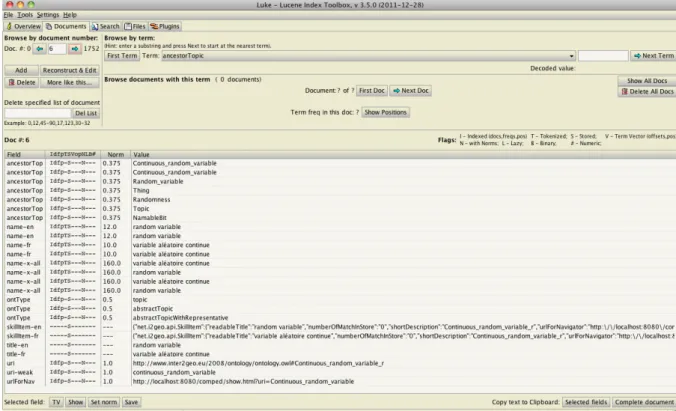The height and width of the screenshot is (411, 676).
Task: Select the uri-weak field row
Action: [x=340, y=372]
